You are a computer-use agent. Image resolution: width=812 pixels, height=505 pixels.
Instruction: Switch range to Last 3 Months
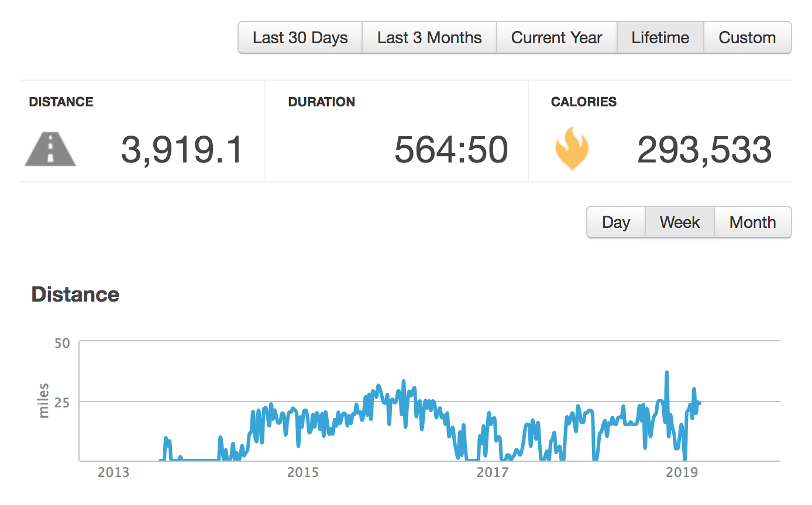[429, 38]
